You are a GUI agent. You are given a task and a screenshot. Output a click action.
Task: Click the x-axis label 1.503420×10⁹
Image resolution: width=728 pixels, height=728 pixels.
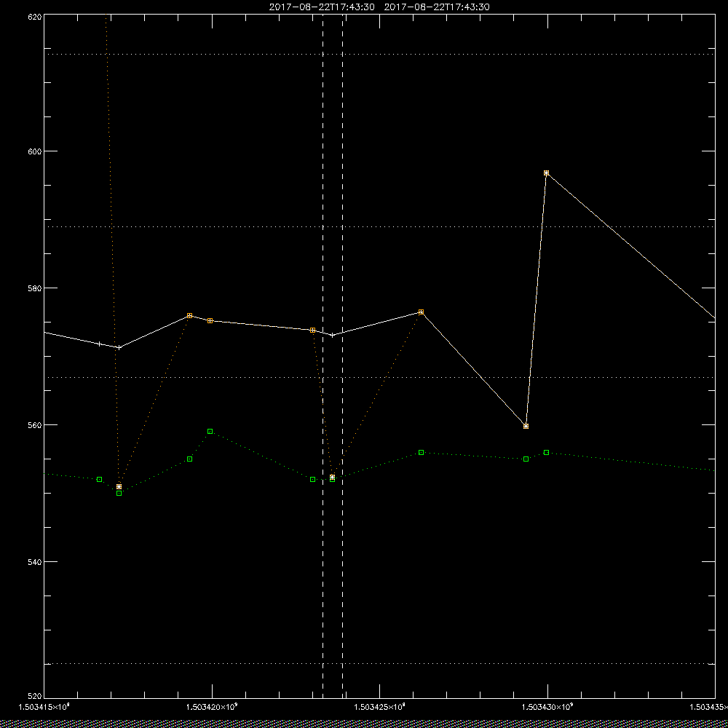point(212,707)
